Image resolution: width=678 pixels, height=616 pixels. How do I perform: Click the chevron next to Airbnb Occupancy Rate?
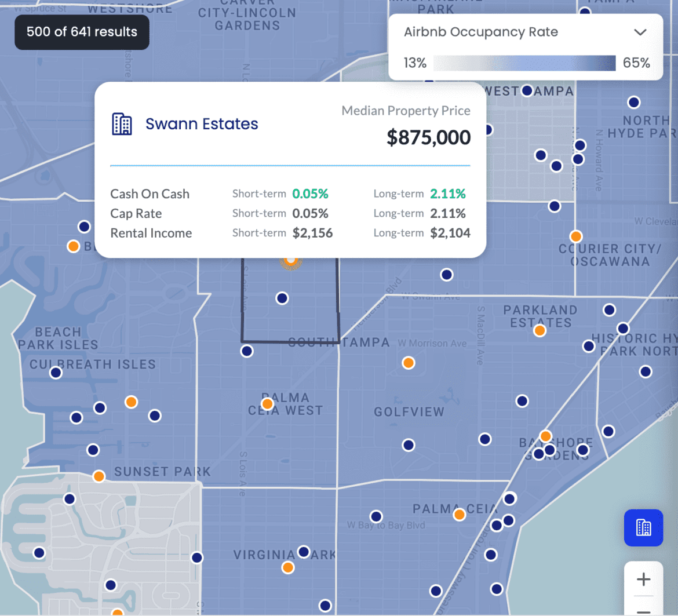(x=640, y=32)
